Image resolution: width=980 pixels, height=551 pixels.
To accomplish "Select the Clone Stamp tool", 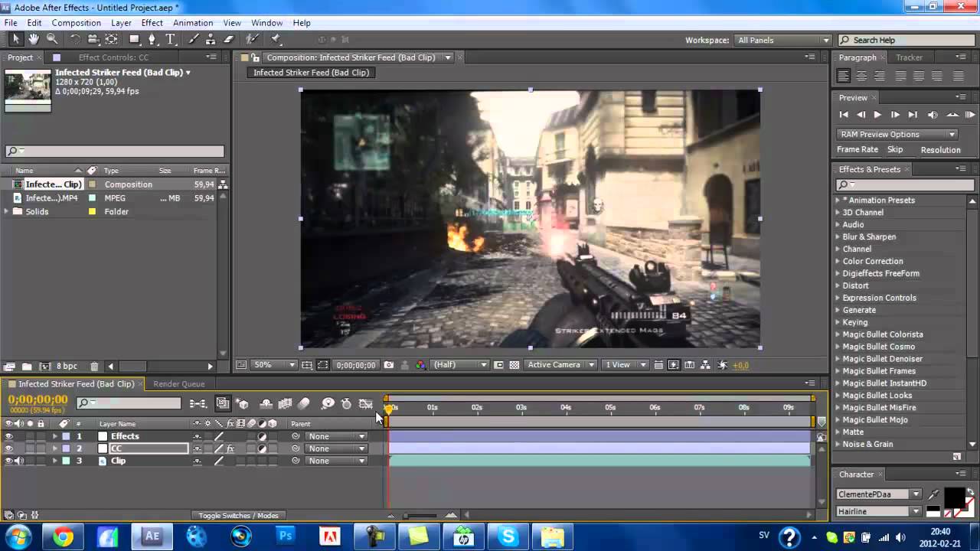I will 211,40.
